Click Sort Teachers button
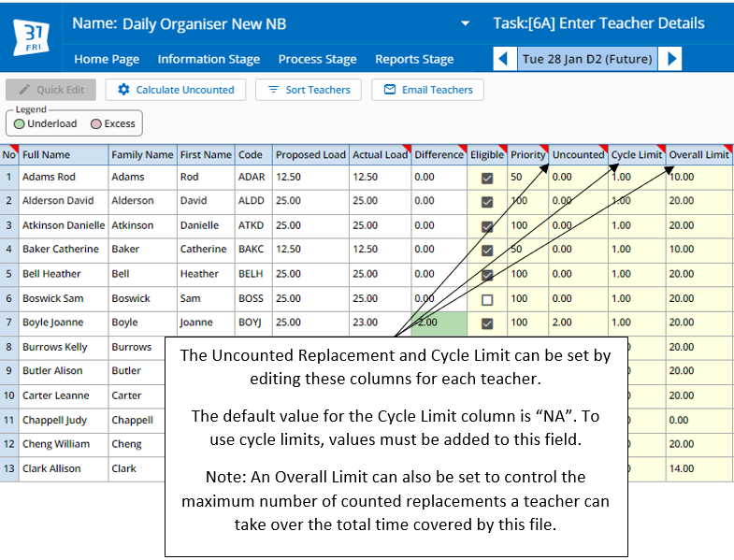The width and height of the screenshot is (734, 560). click(309, 90)
